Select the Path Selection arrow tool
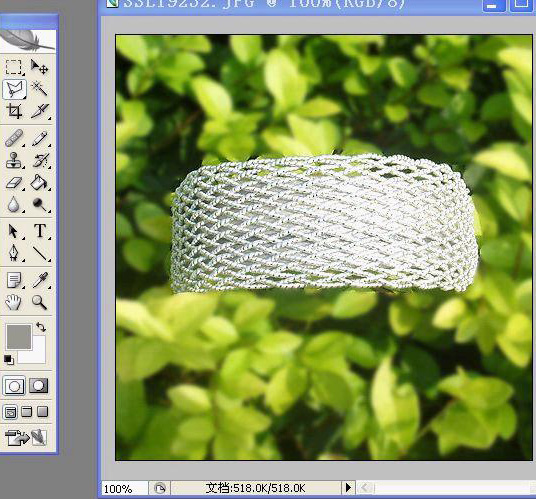 (x=14, y=231)
